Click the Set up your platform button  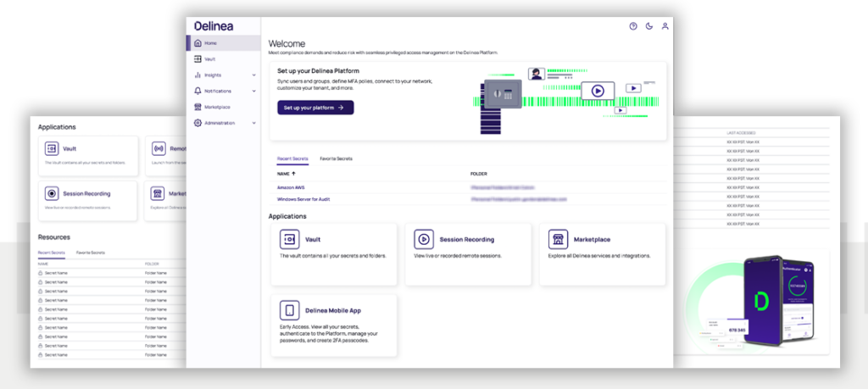pyautogui.click(x=315, y=108)
